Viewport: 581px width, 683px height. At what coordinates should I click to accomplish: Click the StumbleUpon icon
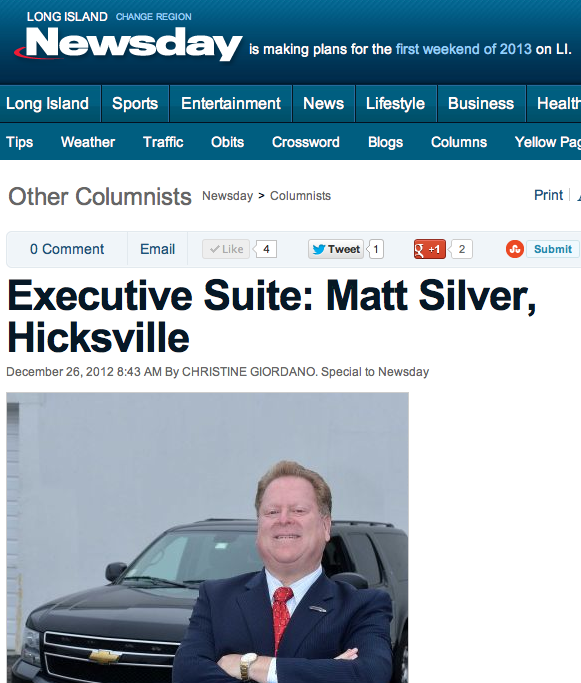point(514,249)
